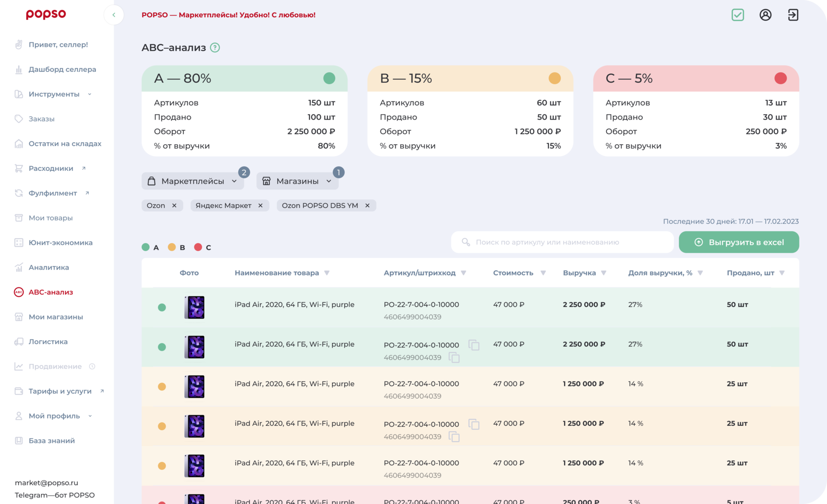The width and height of the screenshot is (827, 504).
Task: Copy barcode in fourth table row
Action: (454, 437)
